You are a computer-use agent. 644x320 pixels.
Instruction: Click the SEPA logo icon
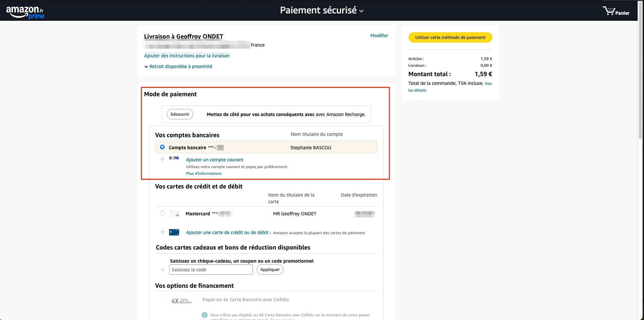[174, 158]
